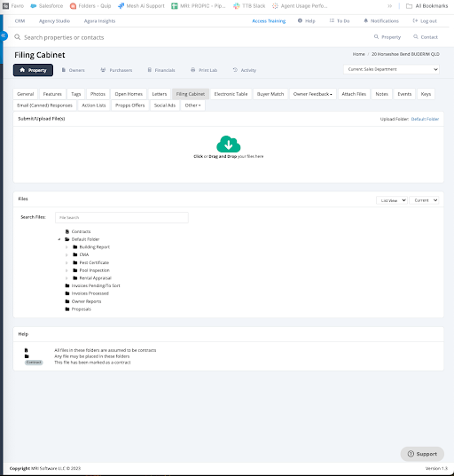Open the Photos sub-tab
Viewport: 454px width, 476px height.
pos(98,94)
